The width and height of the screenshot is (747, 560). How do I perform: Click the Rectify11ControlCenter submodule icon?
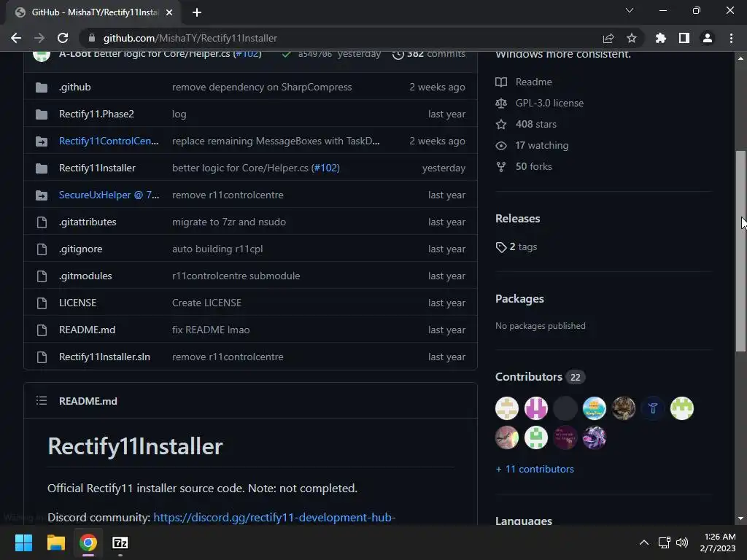coord(42,141)
